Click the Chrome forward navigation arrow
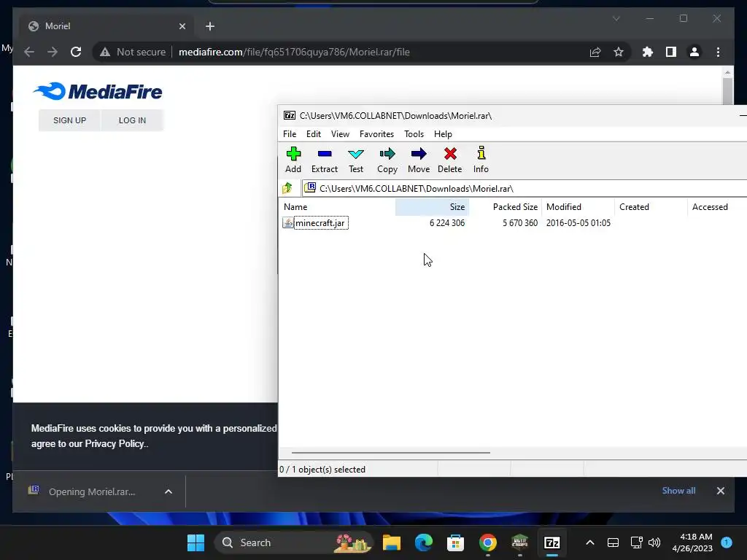 coord(53,52)
